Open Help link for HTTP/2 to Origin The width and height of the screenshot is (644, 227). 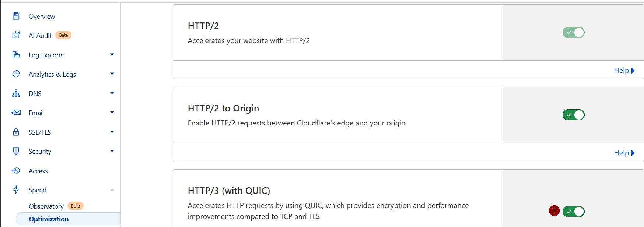point(624,153)
